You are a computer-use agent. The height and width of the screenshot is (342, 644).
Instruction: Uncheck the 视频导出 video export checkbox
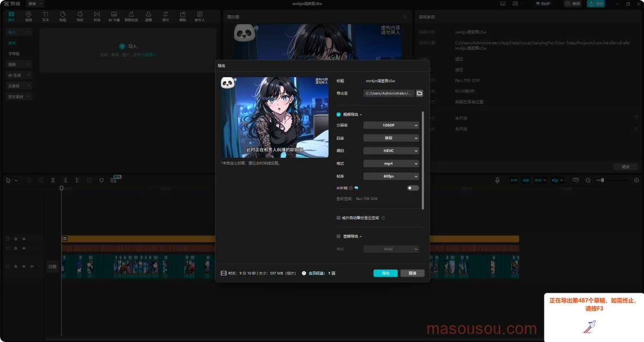tap(339, 115)
